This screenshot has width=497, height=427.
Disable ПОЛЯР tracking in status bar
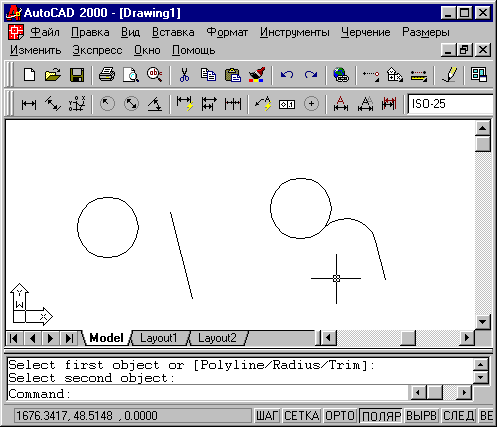coord(381,416)
